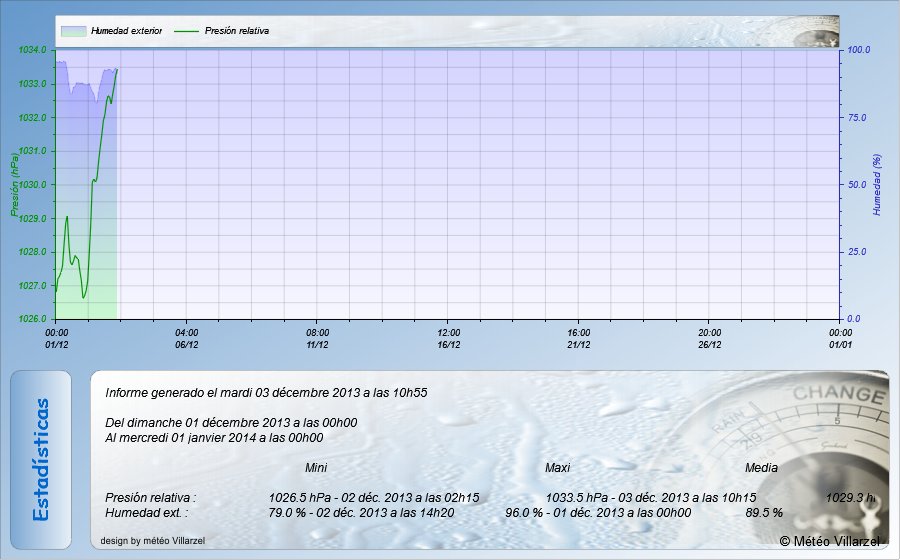Click the 1034.0 pressure axis tick label

pos(33,50)
